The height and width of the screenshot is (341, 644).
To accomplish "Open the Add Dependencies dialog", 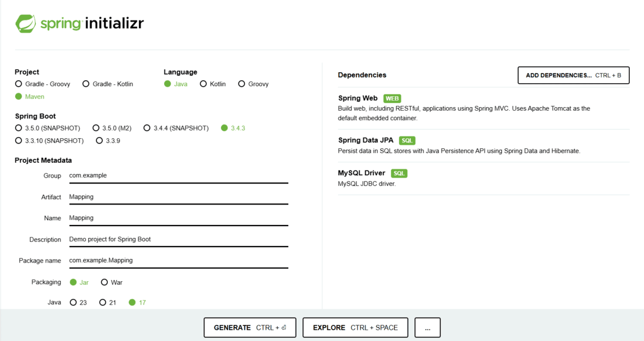I will (x=573, y=75).
